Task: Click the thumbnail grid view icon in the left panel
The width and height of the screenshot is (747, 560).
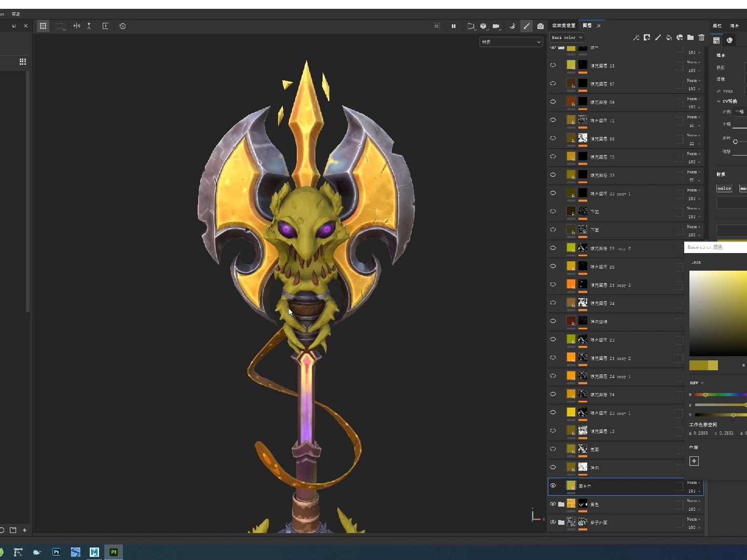Action: pos(22,62)
